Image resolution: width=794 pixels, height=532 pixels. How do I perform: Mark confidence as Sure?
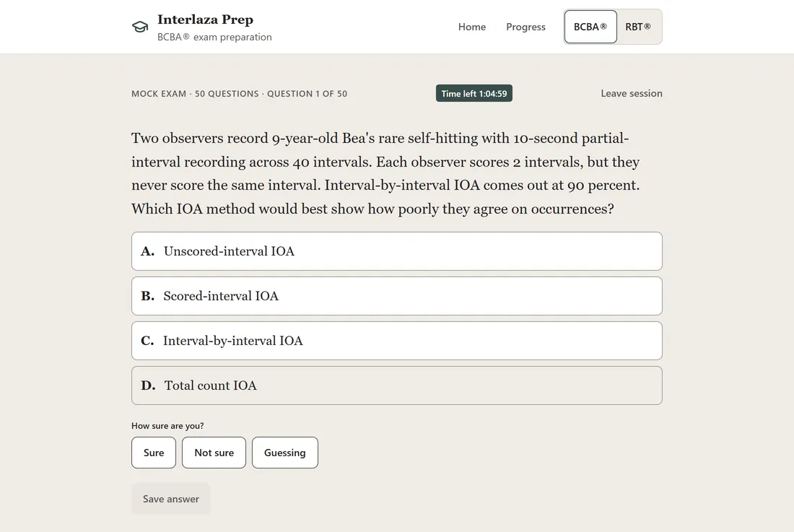(154, 453)
